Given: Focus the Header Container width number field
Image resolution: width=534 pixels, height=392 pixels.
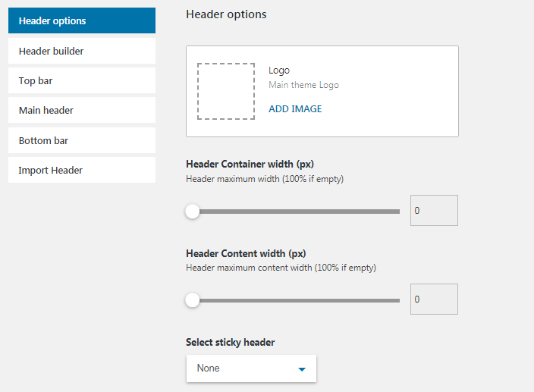Looking at the screenshot, I should pyautogui.click(x=434, y=210).
